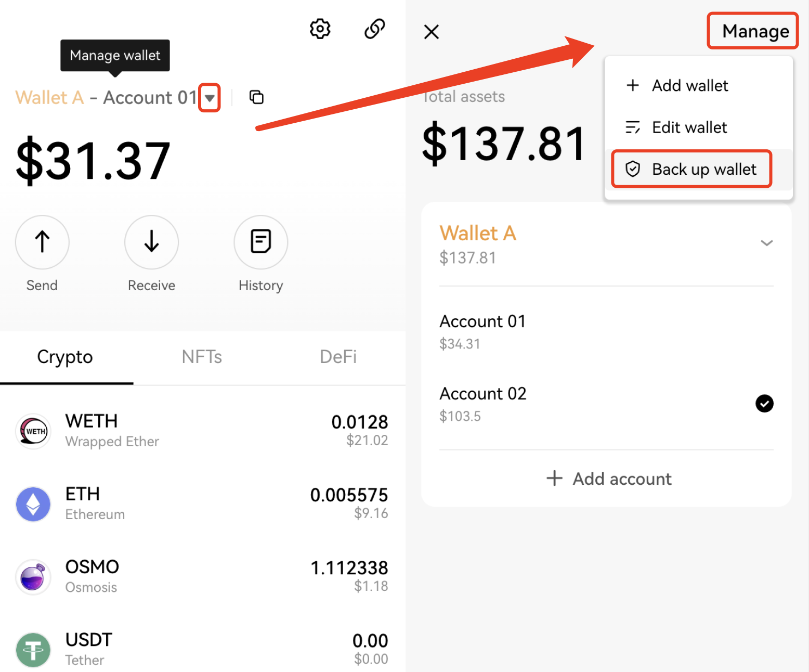The height and width of the screenshot is (672, 809).
Task: Switch to the DeFi tab
Action: tap(338, 357)
